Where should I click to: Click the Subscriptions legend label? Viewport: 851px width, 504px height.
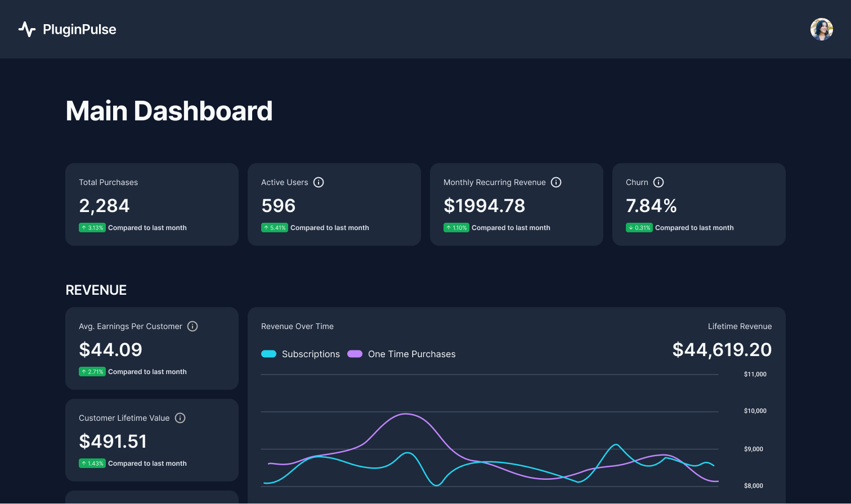(311, 354)
